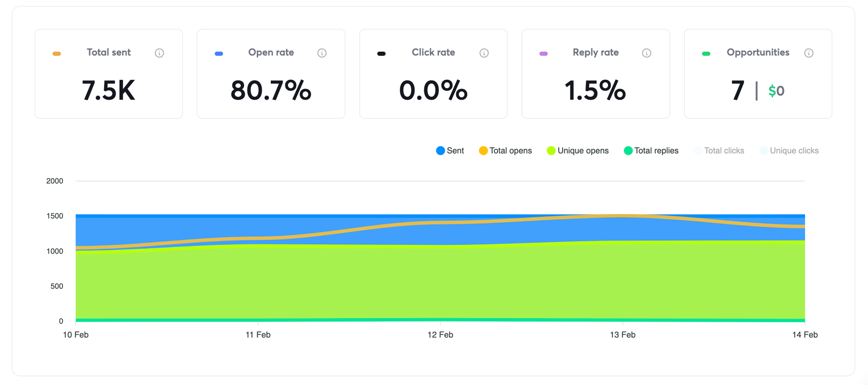The width and height of the screenshot is (868, 385).
Task: Show Total clicks series in legend
Action: pyautogui.click(x=719, y=150)
